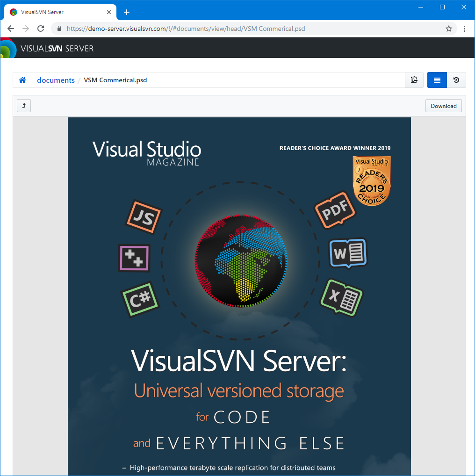Open the documents breadcrumb link

click(56, 80)
